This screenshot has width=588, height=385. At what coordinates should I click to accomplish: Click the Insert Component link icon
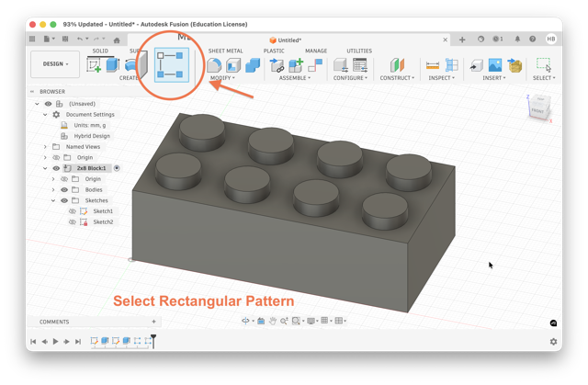pyautogui.click(x=277, y=65)
